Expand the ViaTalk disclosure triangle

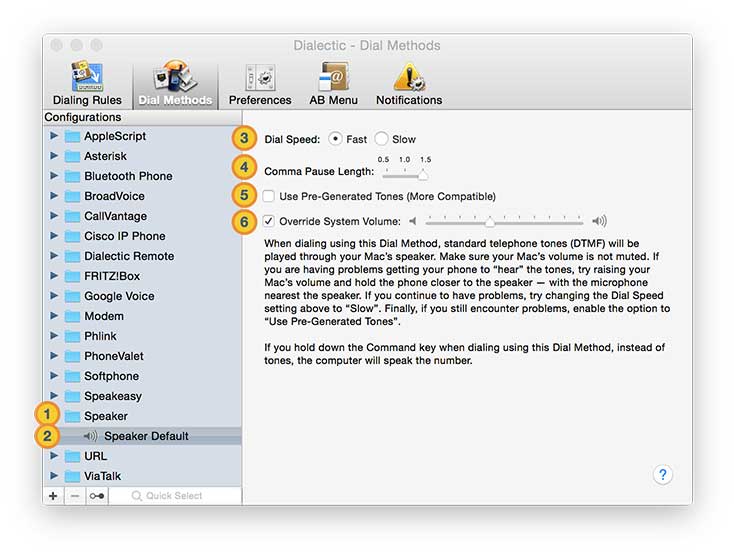click(54, 476)
